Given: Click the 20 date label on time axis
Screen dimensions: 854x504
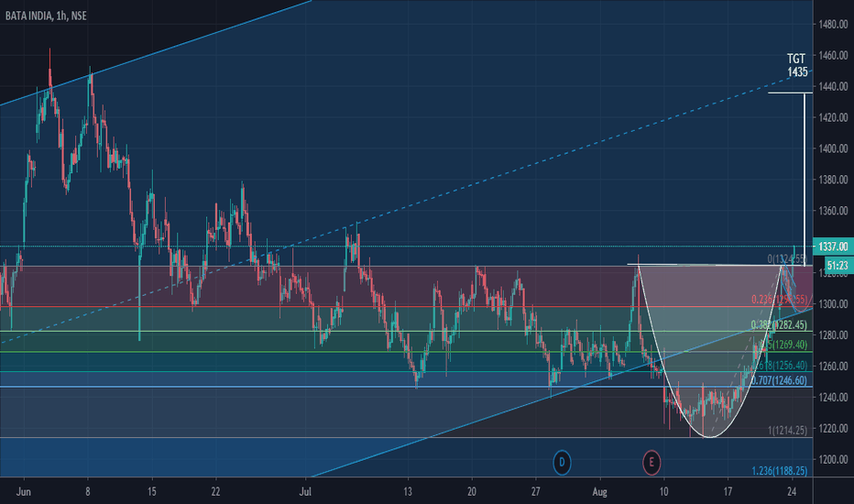Looking at the screenshot, I should pos(472,491).
